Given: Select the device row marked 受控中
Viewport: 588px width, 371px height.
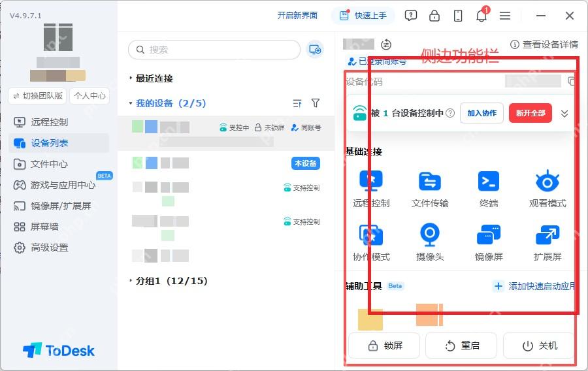Looking at the screenshot, I should pos(226,133).
